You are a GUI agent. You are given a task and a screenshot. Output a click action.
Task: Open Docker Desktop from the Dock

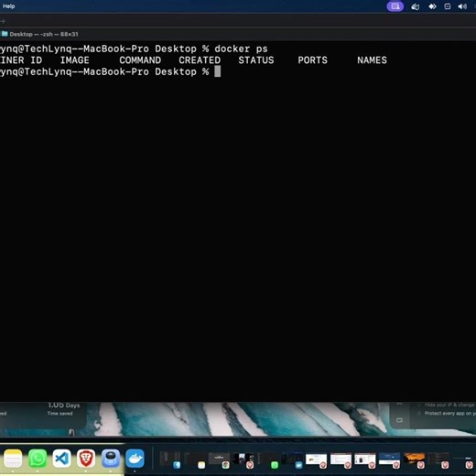tap(135, 459)
